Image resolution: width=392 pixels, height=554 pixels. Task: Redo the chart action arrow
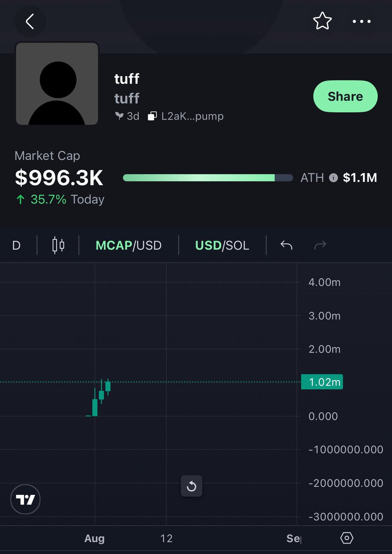pyautogui.click(x=320, y=245)
